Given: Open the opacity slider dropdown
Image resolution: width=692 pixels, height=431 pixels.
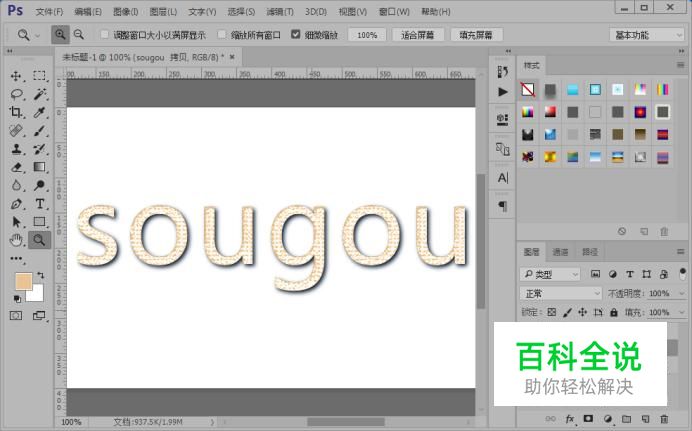Looking at the screenshot, I should coord(681,293).
